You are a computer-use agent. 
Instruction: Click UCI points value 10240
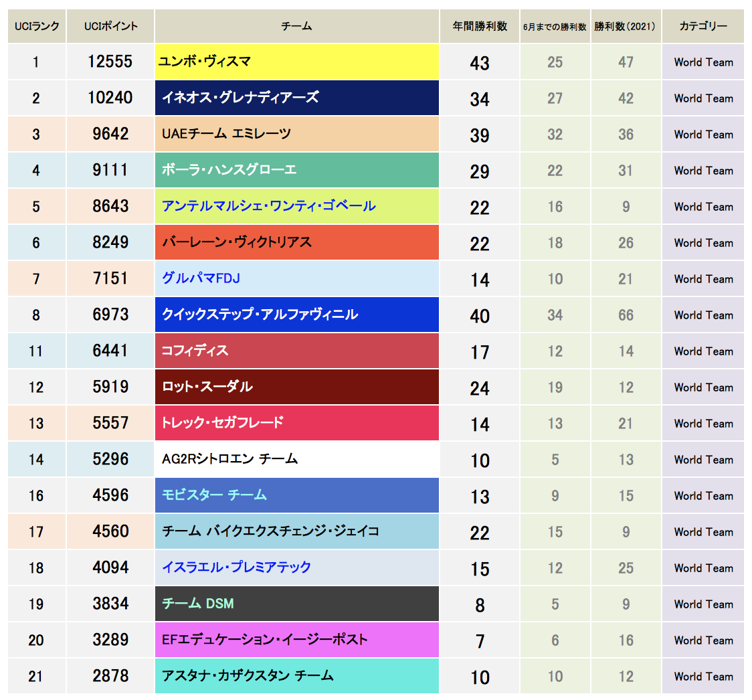click(110, 98)
